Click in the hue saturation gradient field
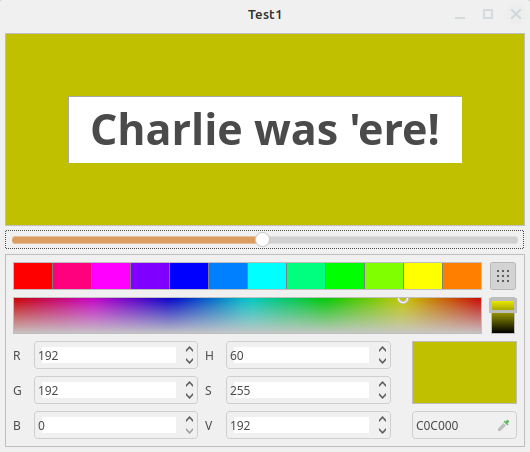The width and height of the screenshot is (530, 452). pyautogui.click(x=247, y=315)
